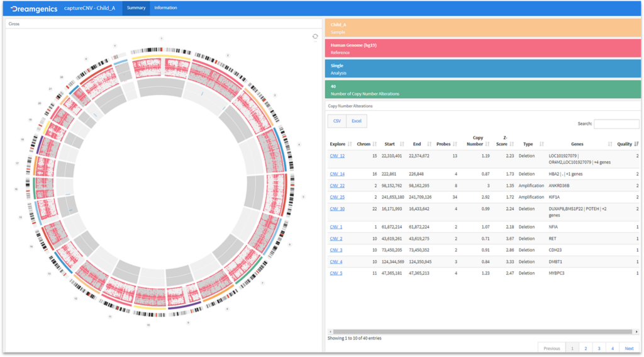
Task: Sort table by Explore column arrows
Action: (350, 144)
